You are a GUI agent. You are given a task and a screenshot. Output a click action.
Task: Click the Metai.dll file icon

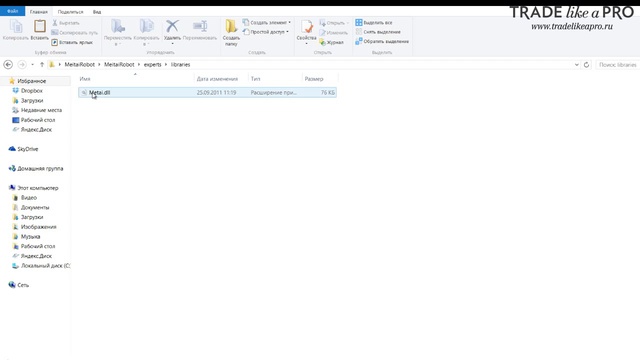[x=84, y=93]
